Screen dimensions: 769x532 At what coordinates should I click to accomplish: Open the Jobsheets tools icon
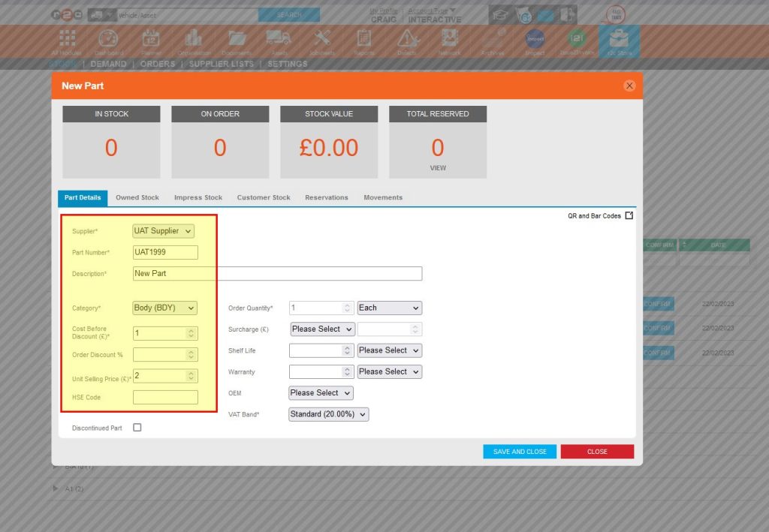coord(321,39)
